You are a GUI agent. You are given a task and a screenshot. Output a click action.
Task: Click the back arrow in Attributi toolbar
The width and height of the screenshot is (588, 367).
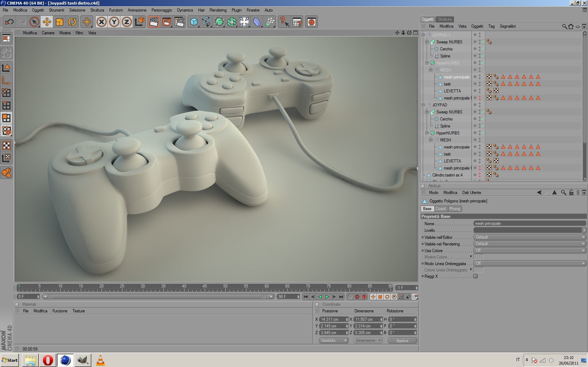pyautogui.click(x=539, y=193)
